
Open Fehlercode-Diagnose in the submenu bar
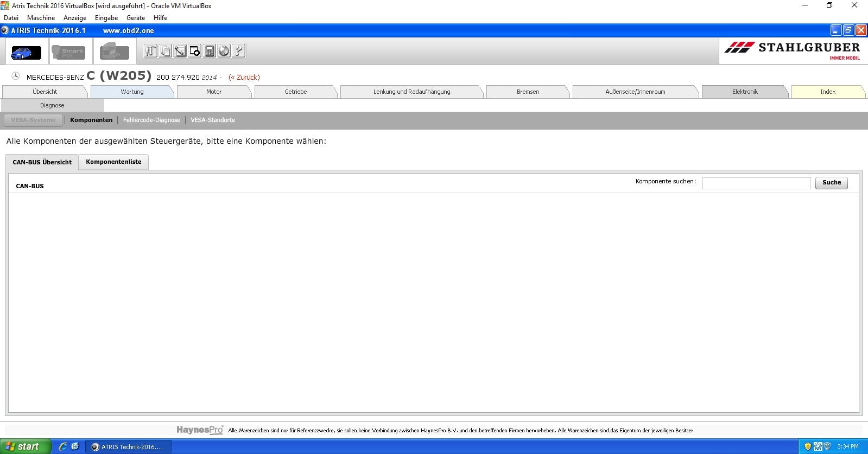151,120
